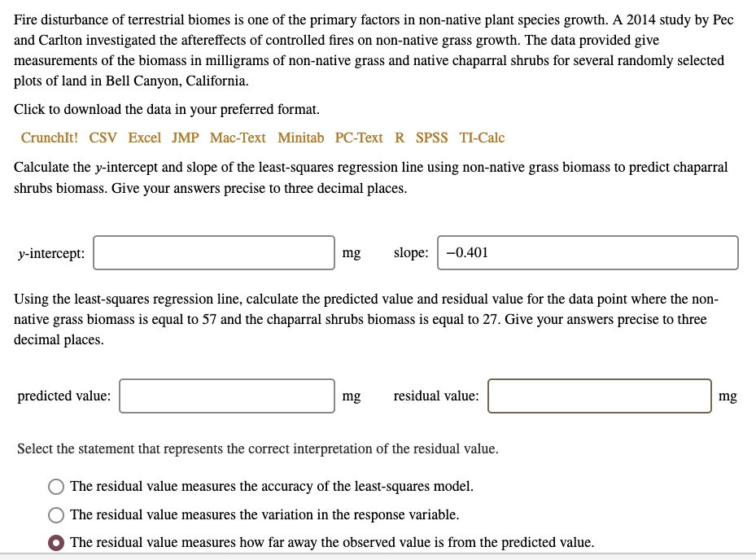Image resolution: width=756 pixels, height=560 pixels.
Task: Click the residual value input box
Action: tap(599, 396)
